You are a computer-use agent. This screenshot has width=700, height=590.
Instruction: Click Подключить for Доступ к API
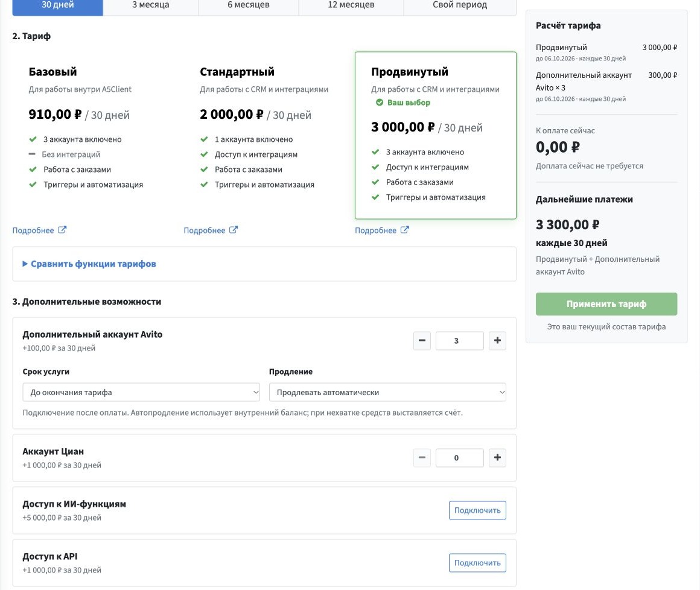[x=477, y=563]
